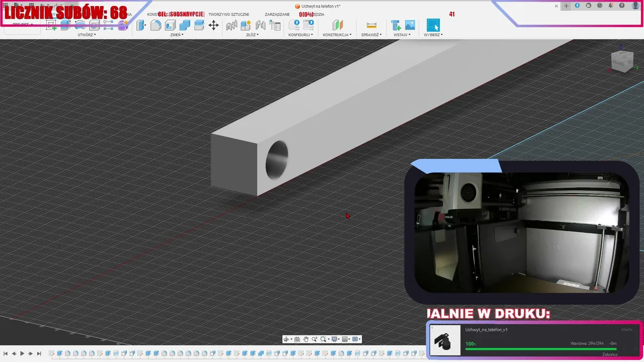This screenshot has height=362, width=644.
Task: Click the Zoom Window magnifier icon
Action: tap(324, 339)
